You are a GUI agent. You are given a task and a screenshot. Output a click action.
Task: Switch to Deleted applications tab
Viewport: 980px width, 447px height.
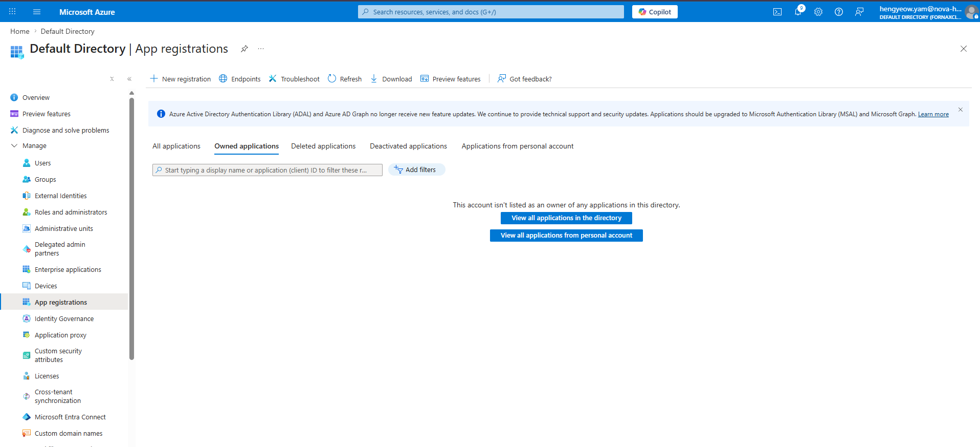coord(323,146)
